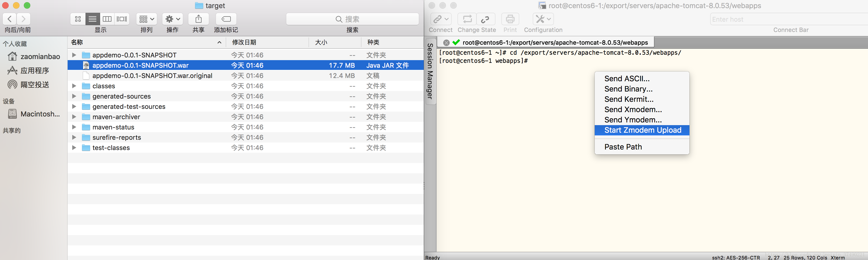The width and height of the screenshot is (868, 260).
Task: Open Macintosh disk in sidebar
Action: [x=34, y=114]
